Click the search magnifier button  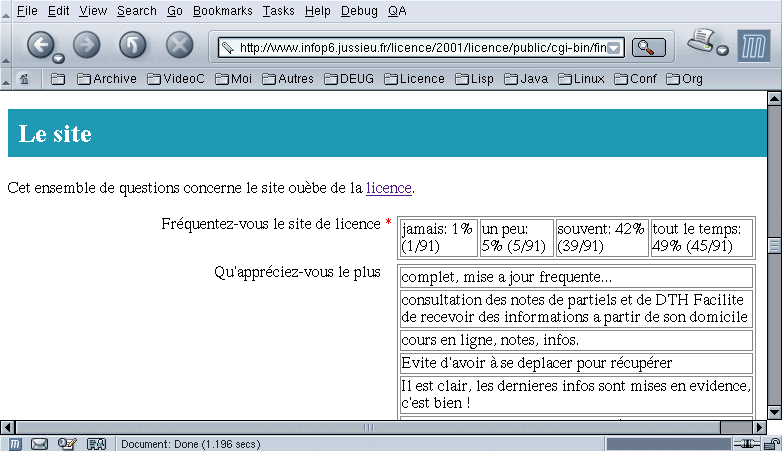[x=648, y=47]
